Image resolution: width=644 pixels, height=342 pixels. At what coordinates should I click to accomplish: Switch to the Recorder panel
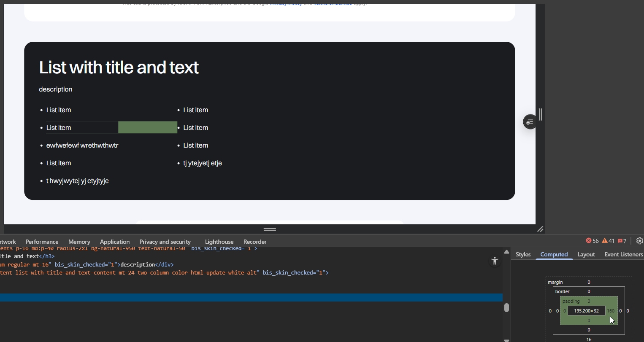click(x=255, y=242)
